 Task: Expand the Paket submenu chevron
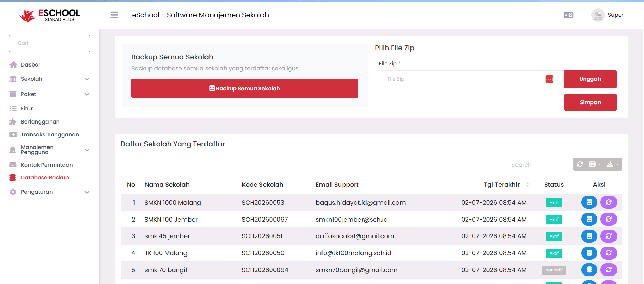tap(87, 94)
